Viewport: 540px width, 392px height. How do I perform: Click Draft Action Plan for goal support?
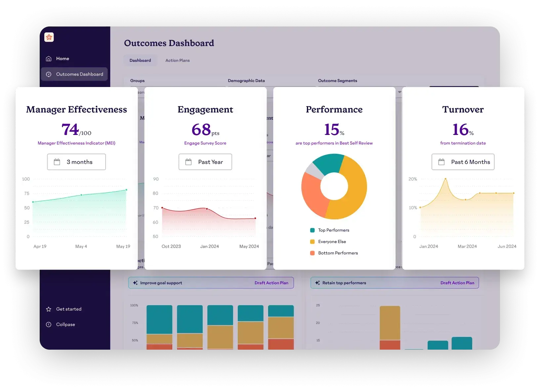pos(271,283)
